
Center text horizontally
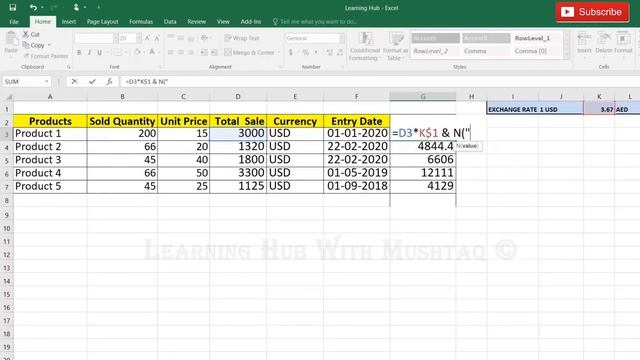[x=181, y=52]
